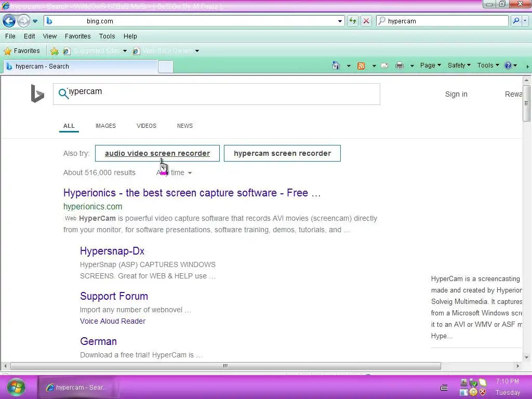Click the Bing page search box
The image size is (532, 399).
[217, 94]
